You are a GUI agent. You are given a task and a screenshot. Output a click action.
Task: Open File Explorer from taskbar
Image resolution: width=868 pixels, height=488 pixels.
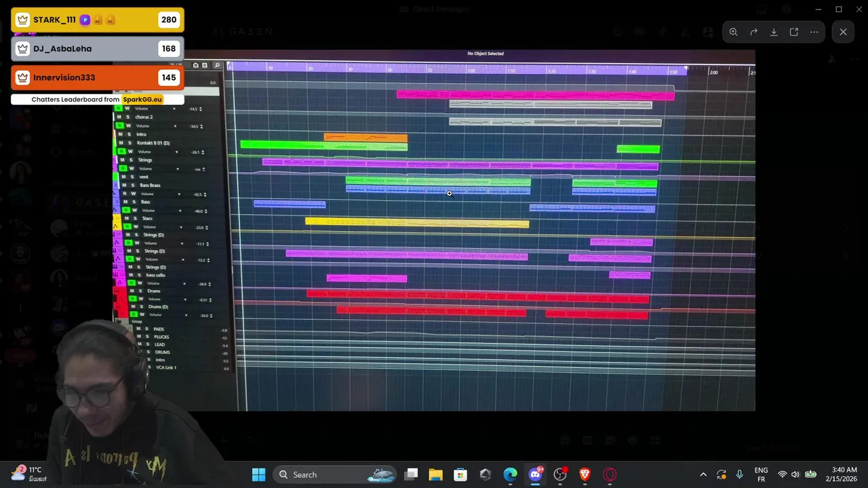(x=435, y=474)
